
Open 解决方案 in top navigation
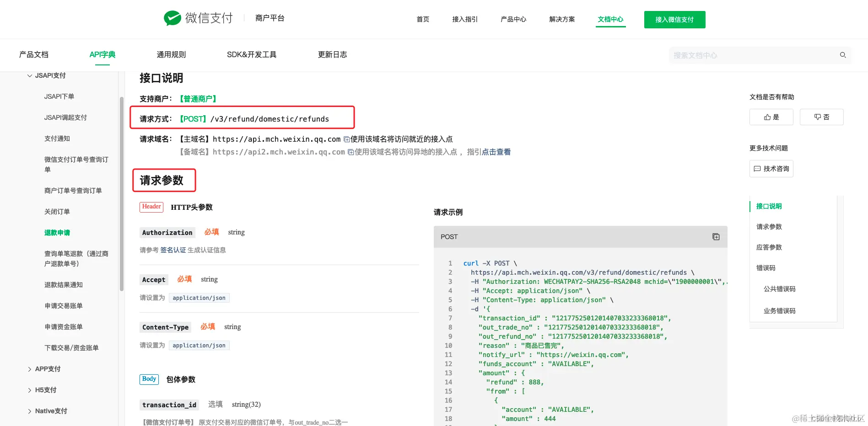click(562, 19)
